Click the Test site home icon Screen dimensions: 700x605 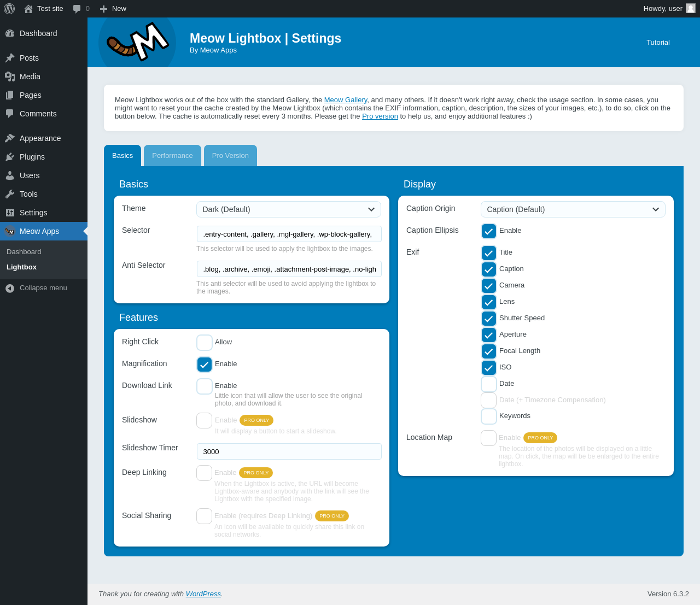click(28, 9)
